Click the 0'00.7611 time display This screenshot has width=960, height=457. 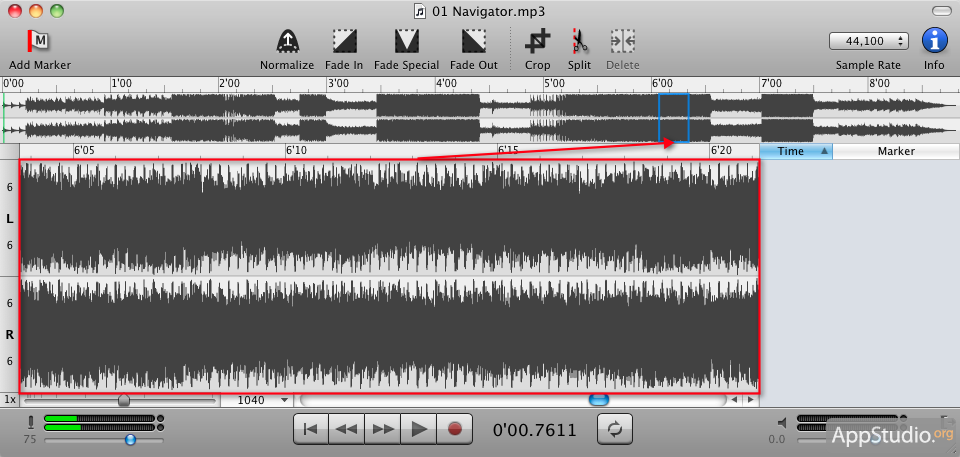[534, 429]
